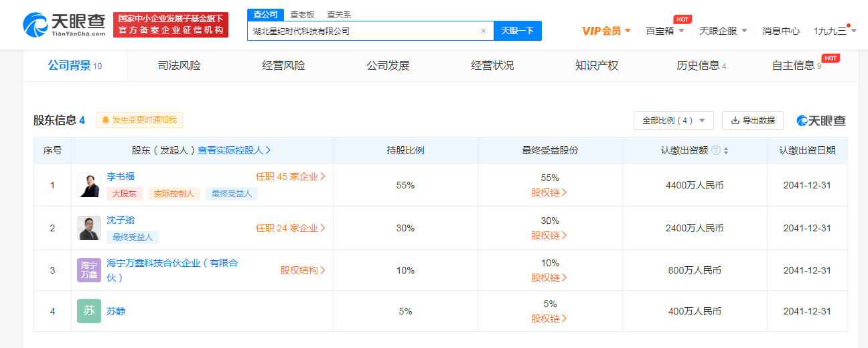
Task: Click 沈子瑜's profile photo
Action: [88, 228]
